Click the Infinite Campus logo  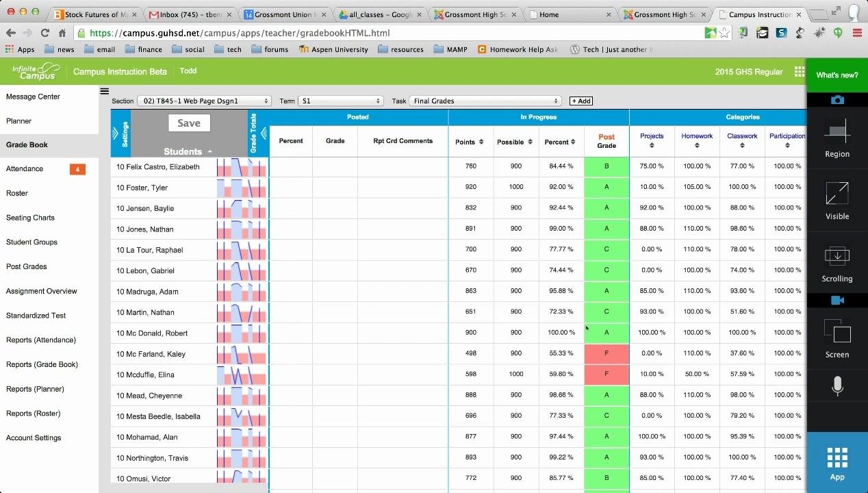point(36,71)
